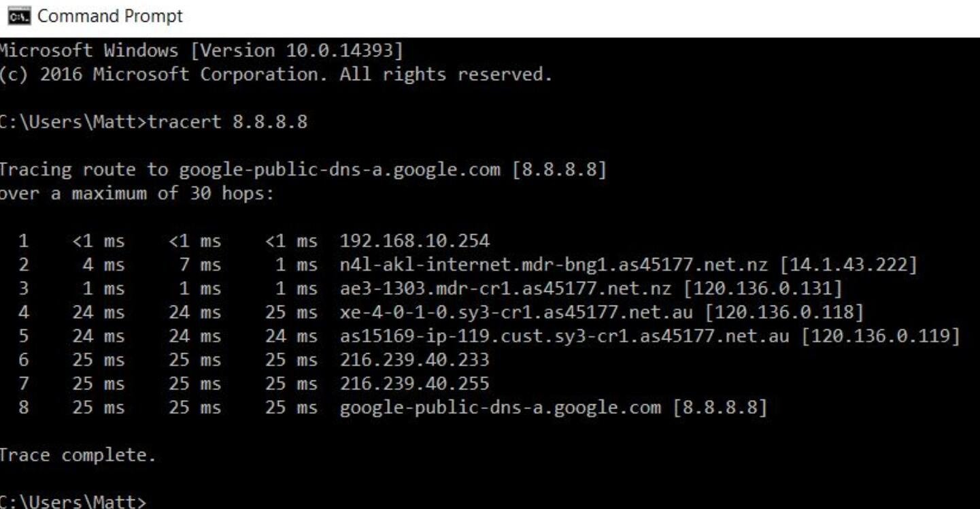Click the 216.239.40.255 address in hop 7
This screenshot has width=980, height=509.
415,384
